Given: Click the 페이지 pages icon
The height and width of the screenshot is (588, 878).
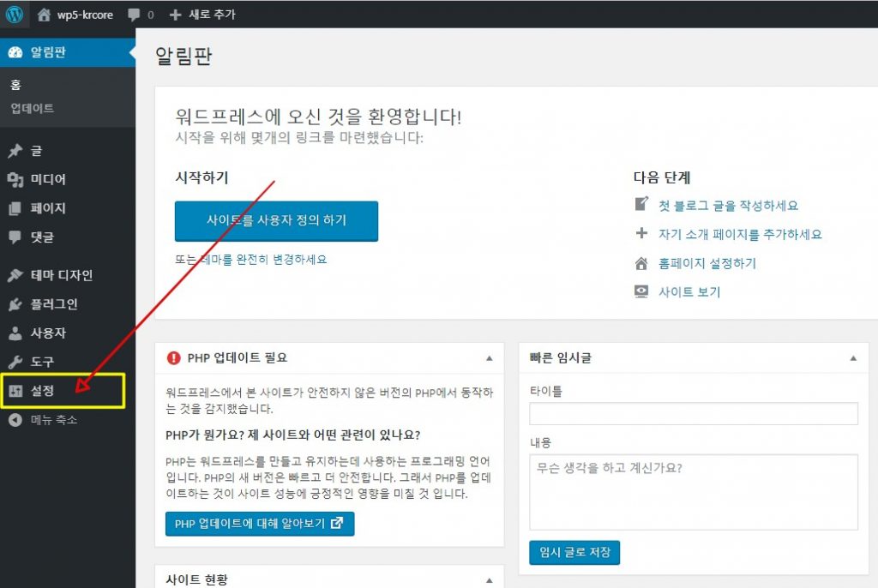Looking at the screenshot, I should (15, 208).
